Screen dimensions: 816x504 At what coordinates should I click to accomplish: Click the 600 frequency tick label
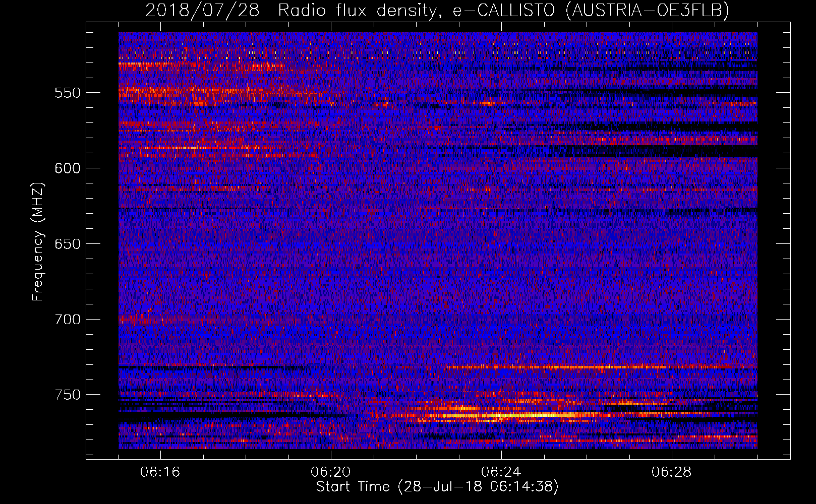point(68,168)
